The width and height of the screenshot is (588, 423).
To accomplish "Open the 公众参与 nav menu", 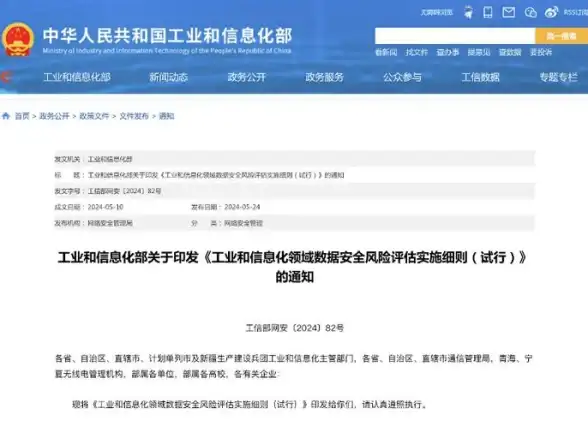I will (x=402, y=77).
